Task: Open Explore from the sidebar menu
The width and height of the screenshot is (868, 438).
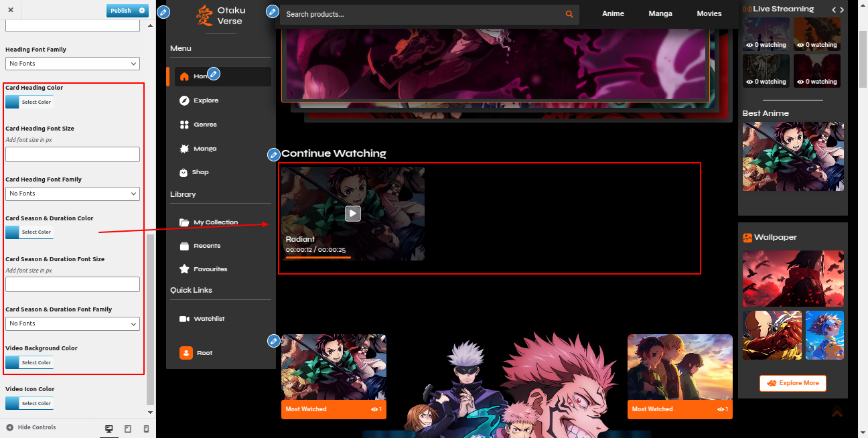Action: coord(206,100)
